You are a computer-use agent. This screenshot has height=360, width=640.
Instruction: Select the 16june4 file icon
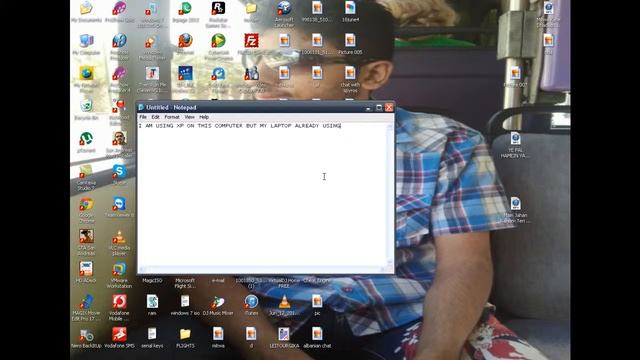[x=350, y=11]
